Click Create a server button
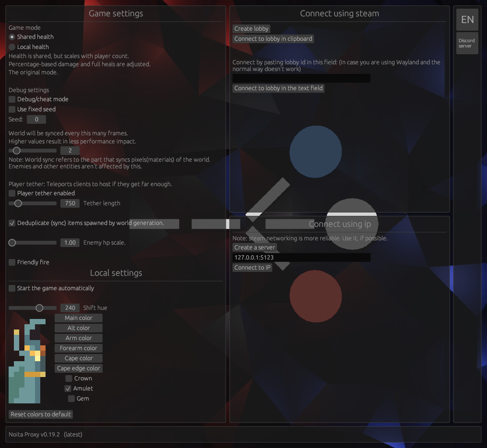 pos(255,247)
